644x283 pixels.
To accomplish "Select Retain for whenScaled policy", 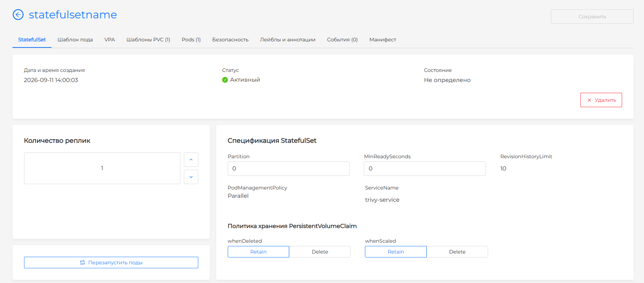I will [396, 252].
